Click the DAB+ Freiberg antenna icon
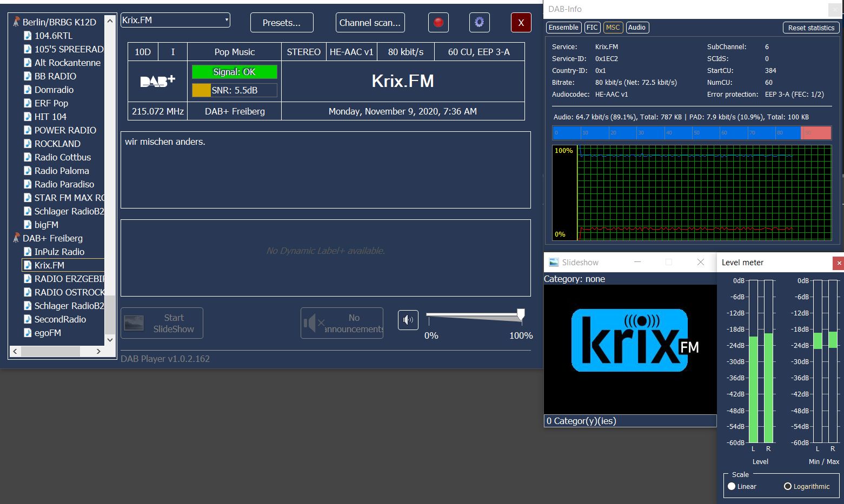844x504 pixels. (x=16, y=238)
